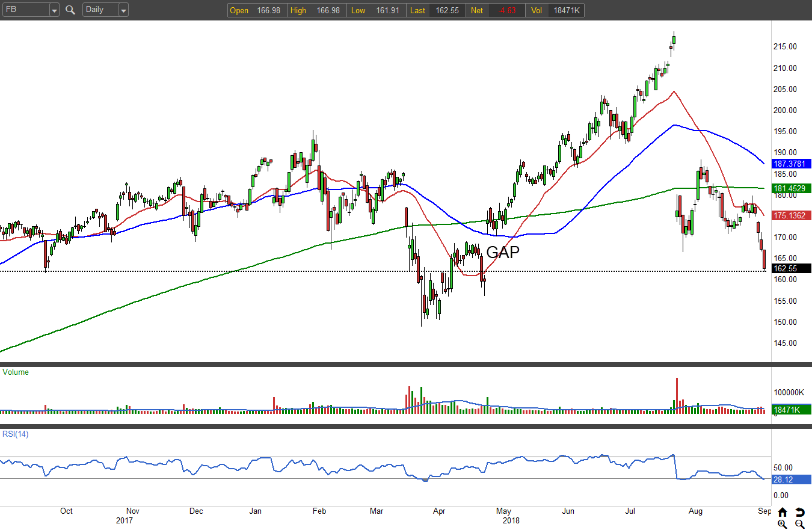Open the FB symbol dropdown arrow

54,10
